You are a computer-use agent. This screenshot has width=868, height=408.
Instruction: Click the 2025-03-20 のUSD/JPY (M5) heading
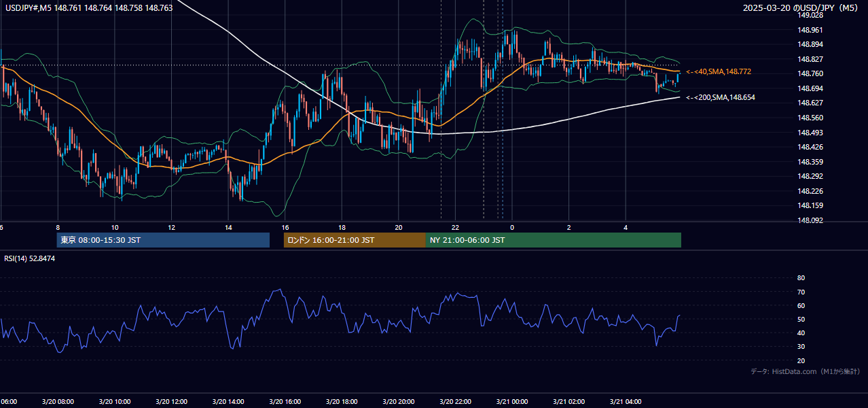pos(801,8)
